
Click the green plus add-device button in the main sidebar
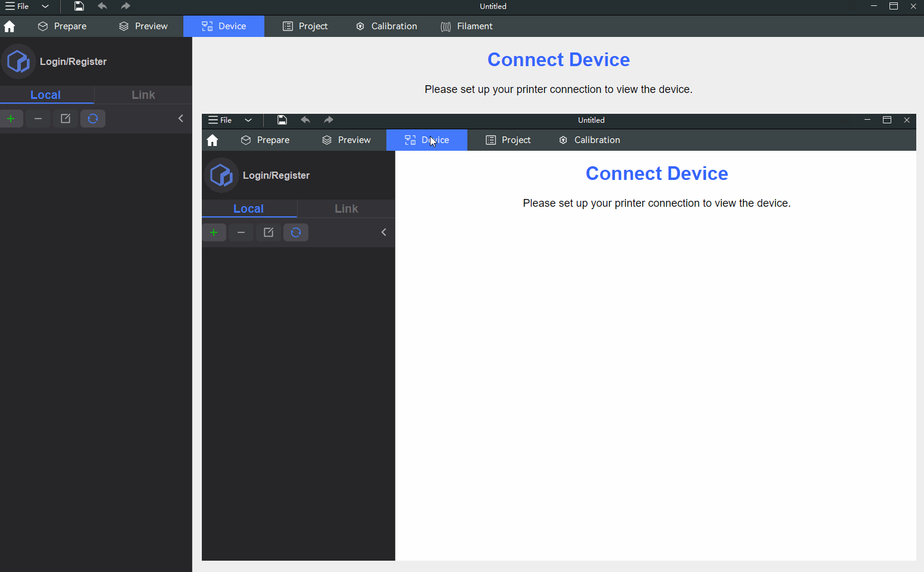coord(11,119)
